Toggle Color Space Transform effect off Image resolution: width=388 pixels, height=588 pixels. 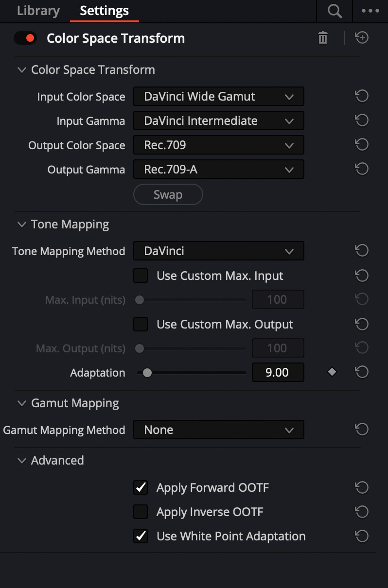coord(25,38)
